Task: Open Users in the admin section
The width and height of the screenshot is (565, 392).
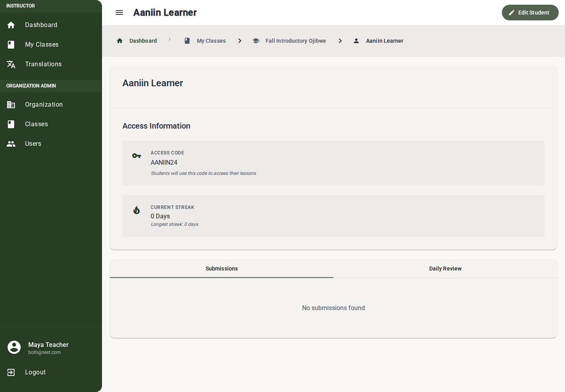Action: point(51,144)
